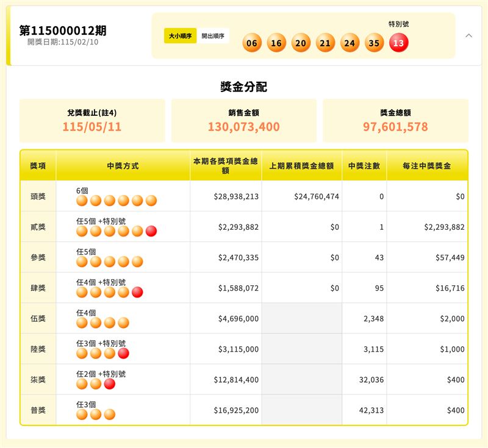488x448 pixels.
Task: Click the 獎金總額 value 97,601,578
Action: tap(395, 127)
